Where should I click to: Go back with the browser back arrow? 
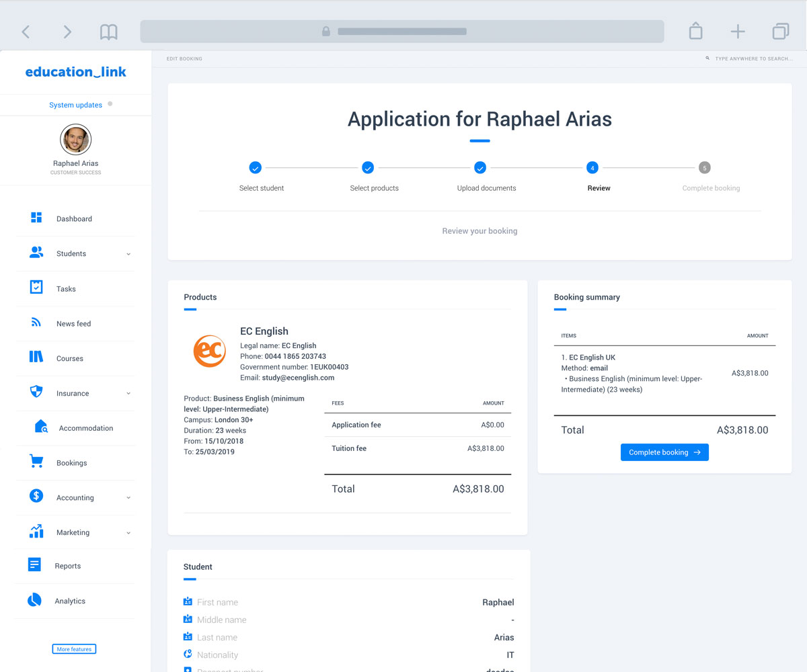[x=26, y=32]
